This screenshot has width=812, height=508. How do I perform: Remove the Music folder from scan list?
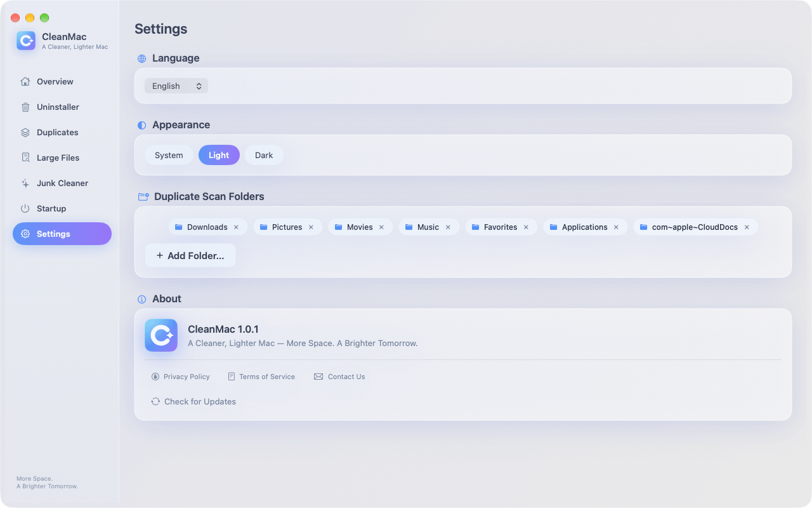[448, 227]
